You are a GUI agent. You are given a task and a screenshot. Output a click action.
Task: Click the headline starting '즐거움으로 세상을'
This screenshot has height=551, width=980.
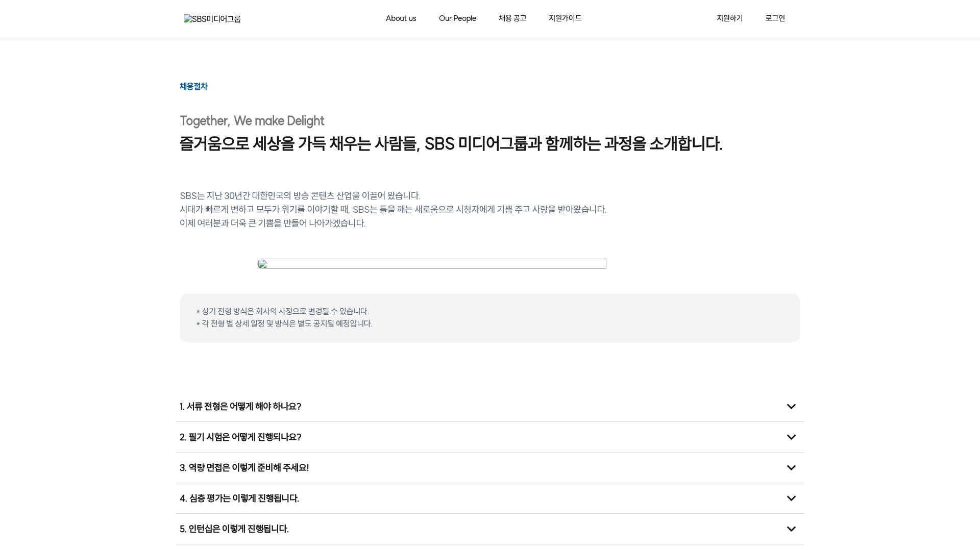tap(451, 144)
